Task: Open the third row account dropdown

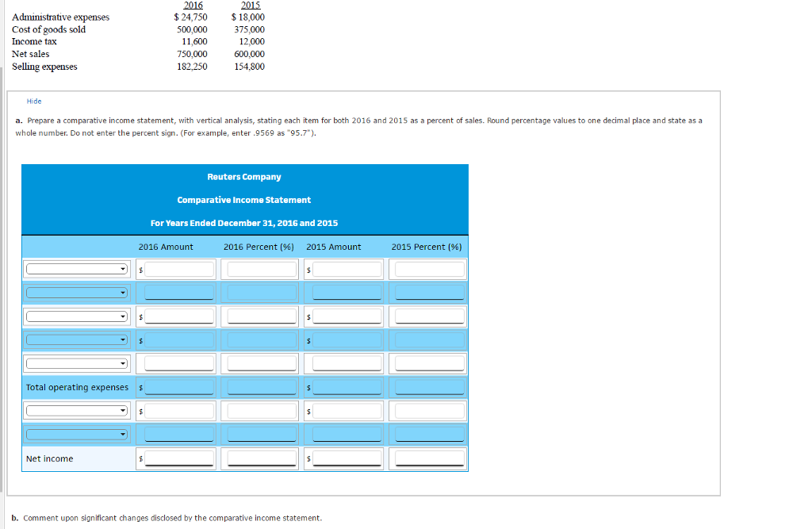Action: [77, 316]
